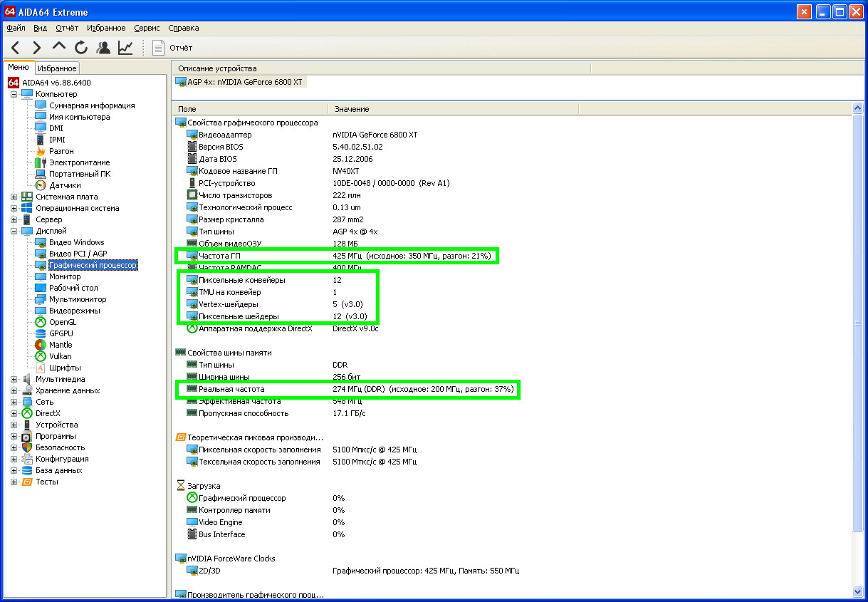Image resolution: width=868 pixels, height=602 pixels.
Task: Click the Mantle icon in tree
Action: click(x=41, y=345)
